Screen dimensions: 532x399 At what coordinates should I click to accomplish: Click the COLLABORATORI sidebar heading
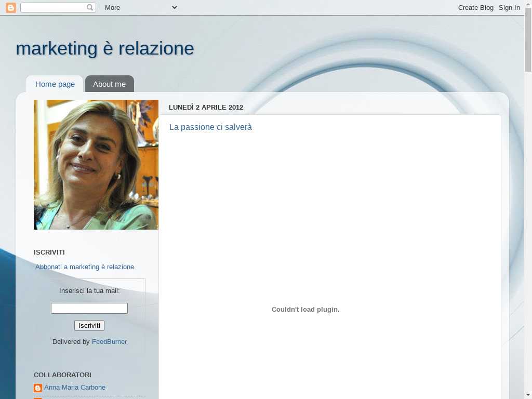[x=62, y=375]
